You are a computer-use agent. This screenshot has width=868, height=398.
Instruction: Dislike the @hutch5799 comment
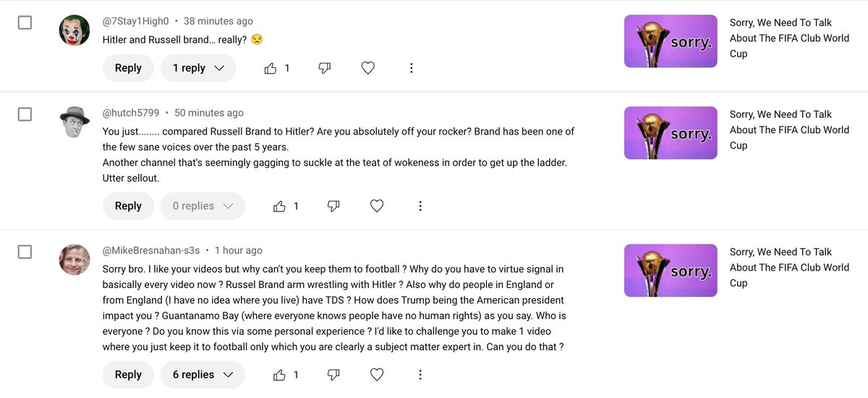pos(333,206)
